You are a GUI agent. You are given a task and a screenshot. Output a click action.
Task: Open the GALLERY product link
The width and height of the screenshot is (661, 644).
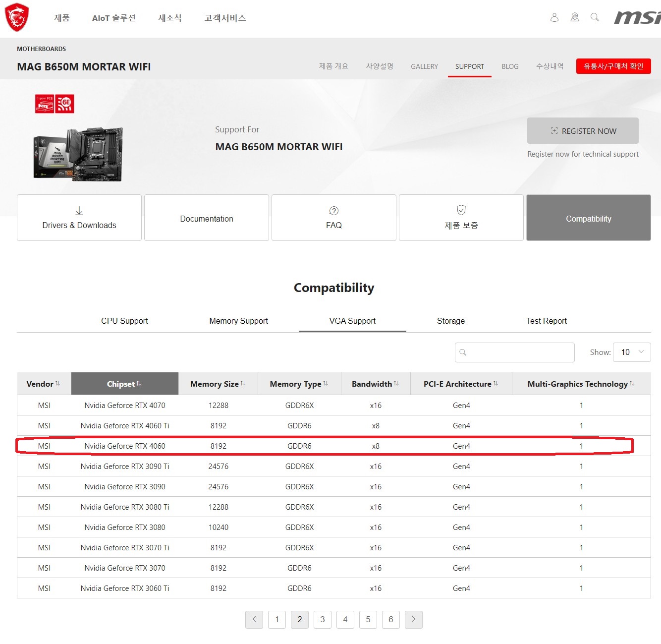424,66
